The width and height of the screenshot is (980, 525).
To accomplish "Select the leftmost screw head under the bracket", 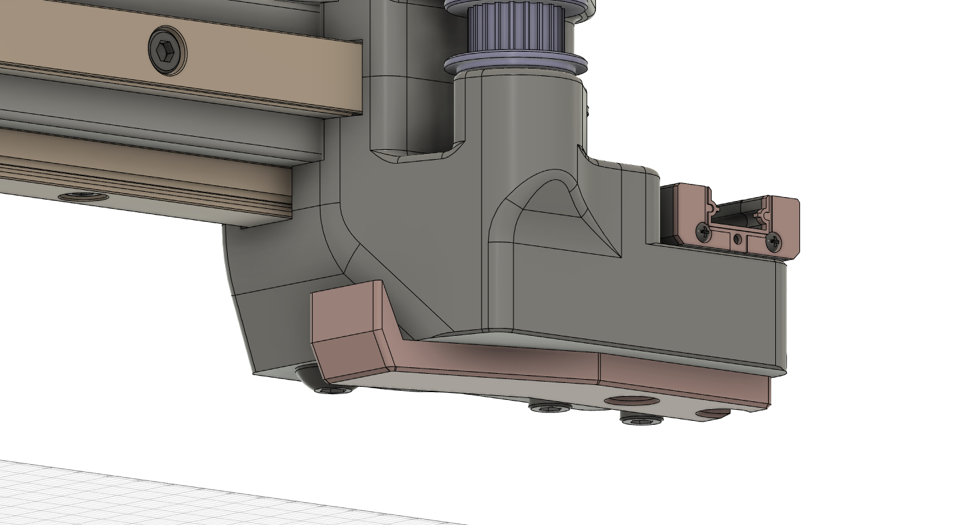I will (x=334, y=390).
